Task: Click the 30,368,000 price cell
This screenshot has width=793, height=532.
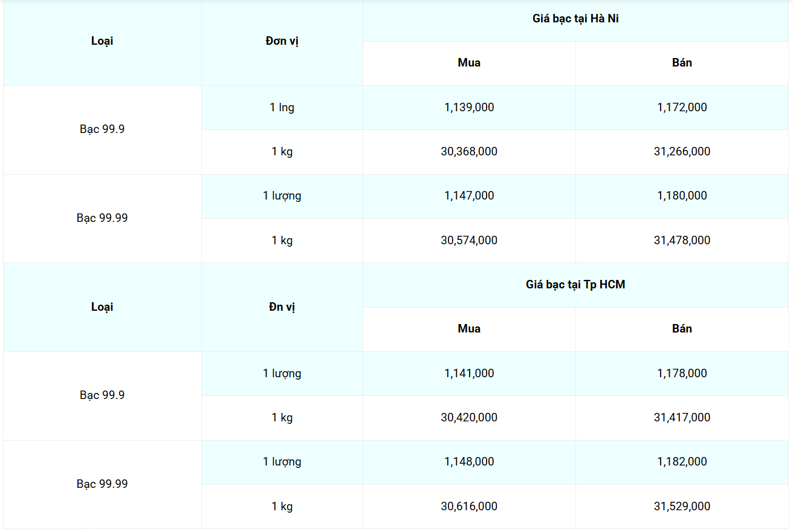Action: tap(469, 152)
